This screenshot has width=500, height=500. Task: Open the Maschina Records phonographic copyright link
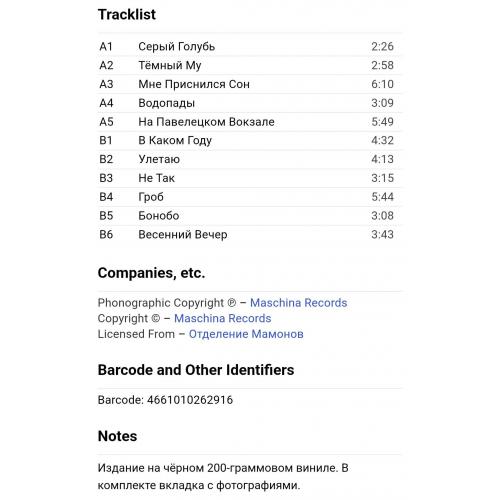298,303
